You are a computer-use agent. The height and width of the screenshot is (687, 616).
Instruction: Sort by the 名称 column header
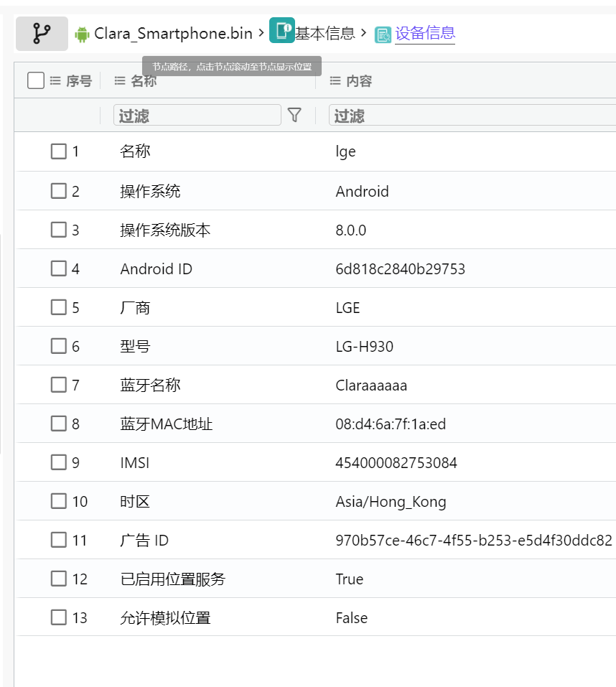144,81
